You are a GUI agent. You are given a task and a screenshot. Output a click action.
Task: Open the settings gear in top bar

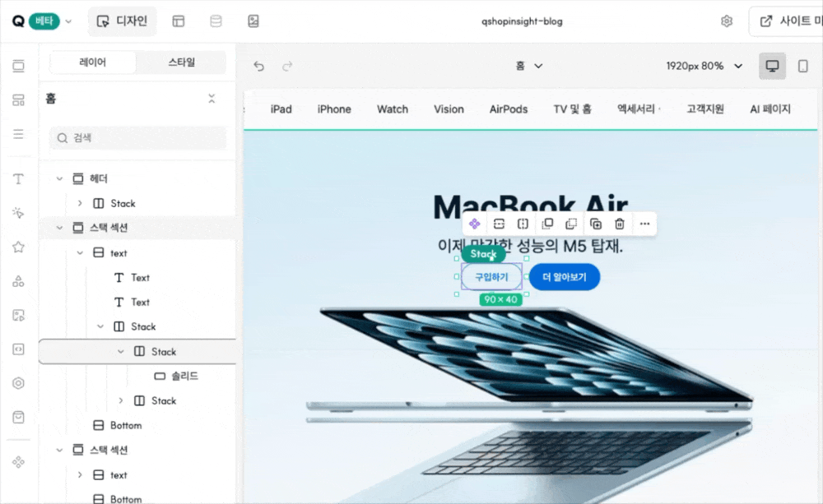pos(727,21)
